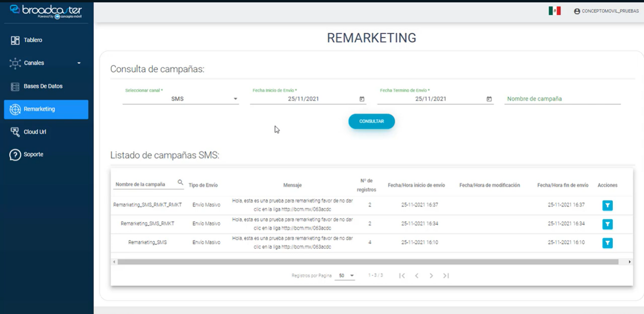
Task: Click the Remarketing target icon
Action: coord(15,109)
